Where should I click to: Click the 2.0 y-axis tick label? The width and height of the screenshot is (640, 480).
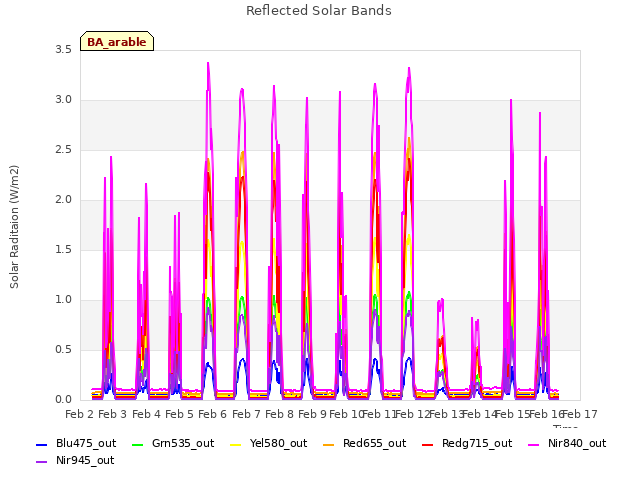63,200
